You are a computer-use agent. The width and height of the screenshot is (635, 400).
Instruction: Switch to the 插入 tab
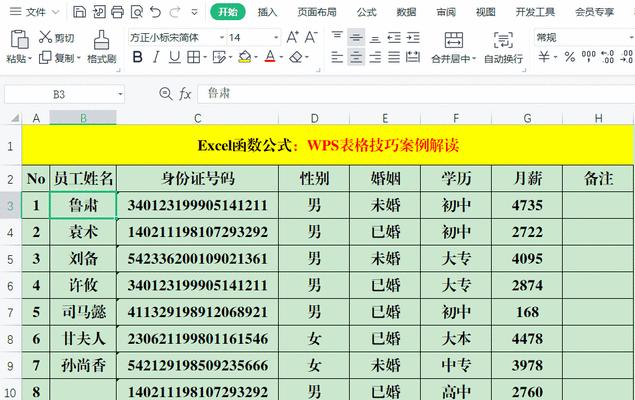(x=267, y=12)
